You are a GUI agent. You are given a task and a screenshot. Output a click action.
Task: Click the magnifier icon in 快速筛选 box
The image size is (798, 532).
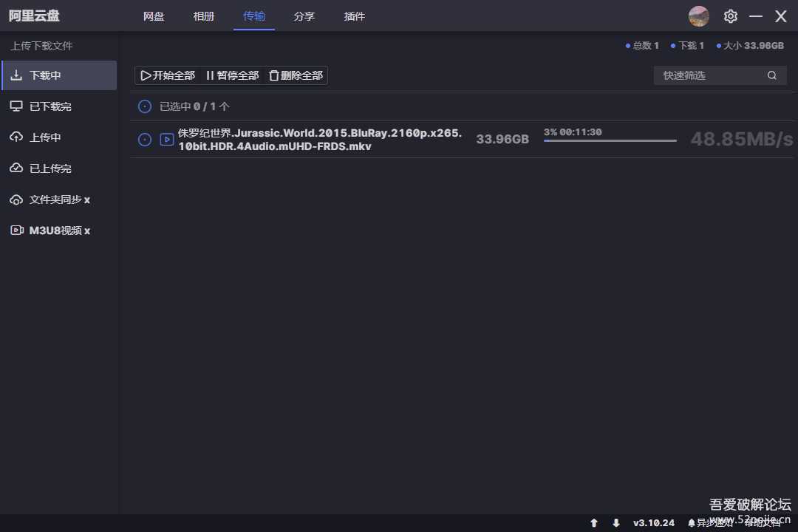[771, 75]
